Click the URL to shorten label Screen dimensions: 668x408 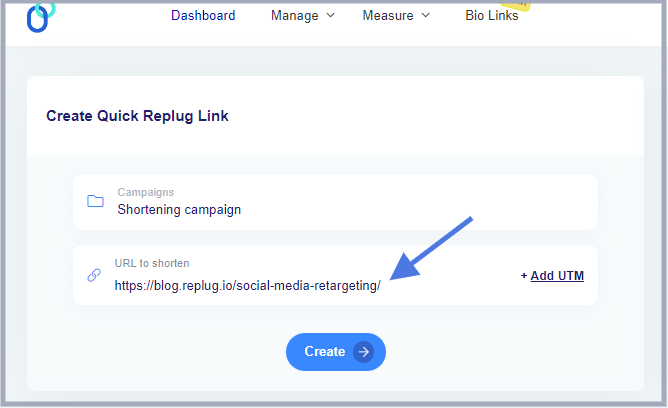click(x=152, y=263)
